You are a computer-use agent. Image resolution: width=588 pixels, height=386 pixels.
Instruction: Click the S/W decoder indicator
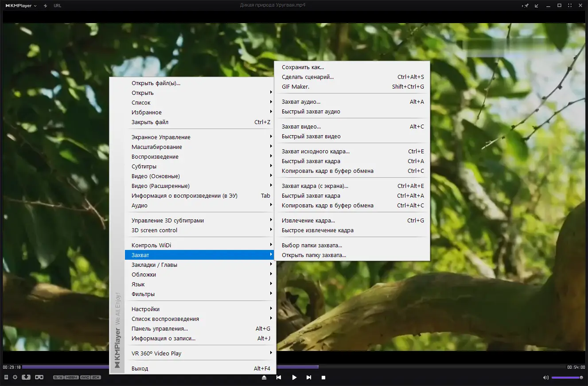(x=58, y=378)
